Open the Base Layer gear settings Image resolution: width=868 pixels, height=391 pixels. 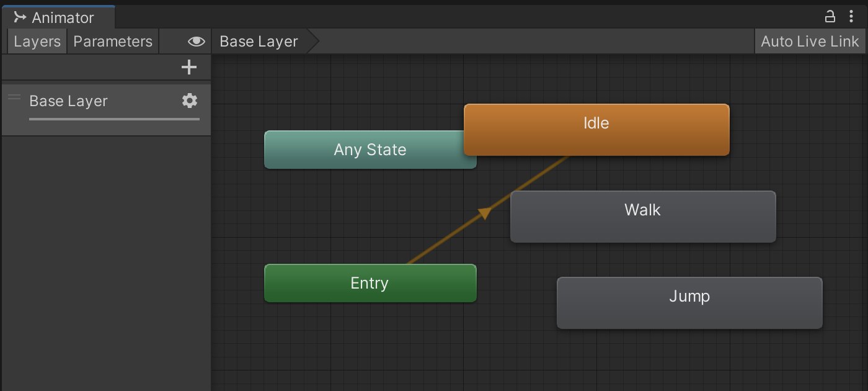pos(190,101)
